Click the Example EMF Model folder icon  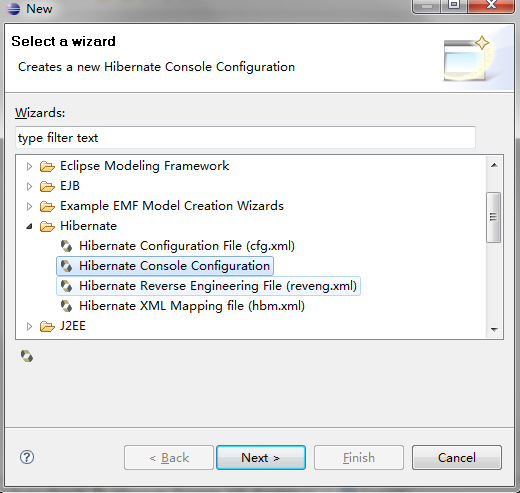pyautogui.click(x=47, y=206)
